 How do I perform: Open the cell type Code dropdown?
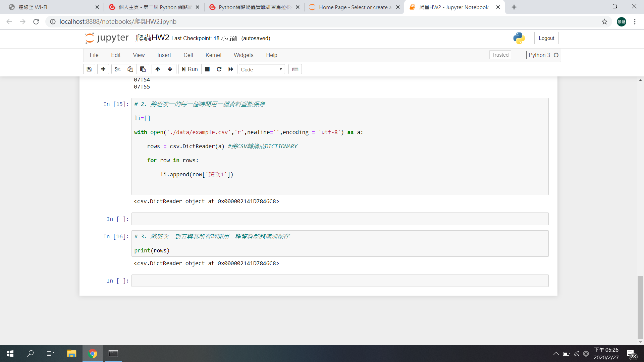[x=262, y=69]
